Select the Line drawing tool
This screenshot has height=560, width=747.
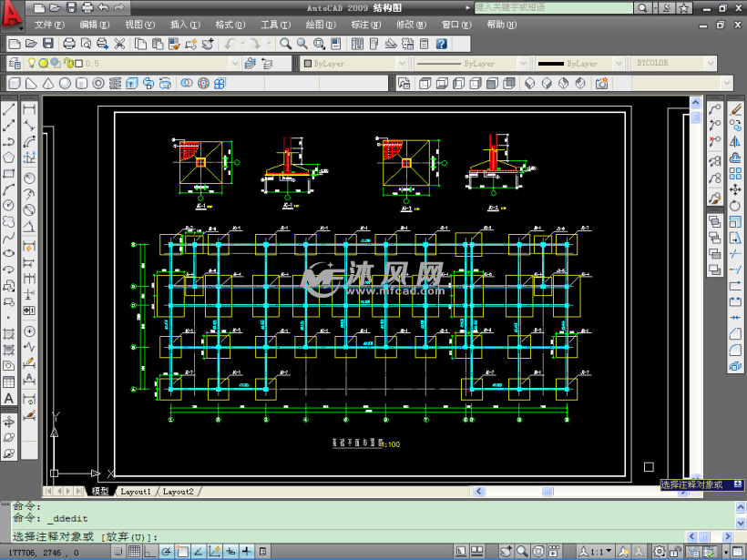[x=9, y=108]
